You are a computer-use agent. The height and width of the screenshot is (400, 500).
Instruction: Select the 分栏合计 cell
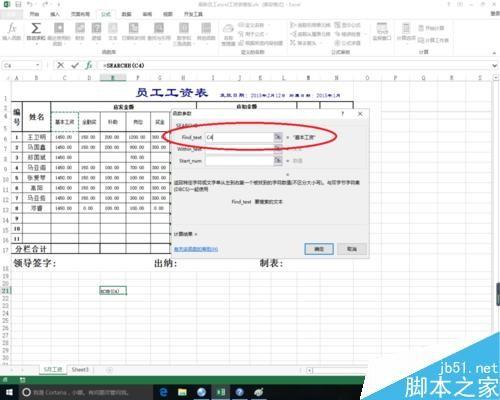tap(31, 249)
